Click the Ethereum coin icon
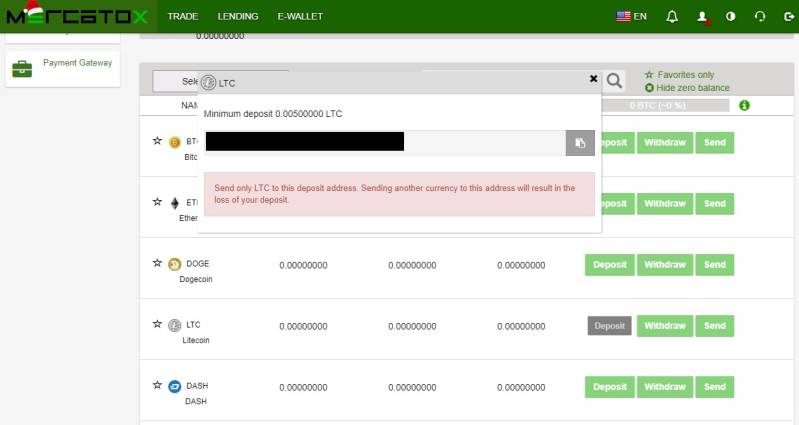This screenshot has width=799, height=425. (x=175, y=203)
